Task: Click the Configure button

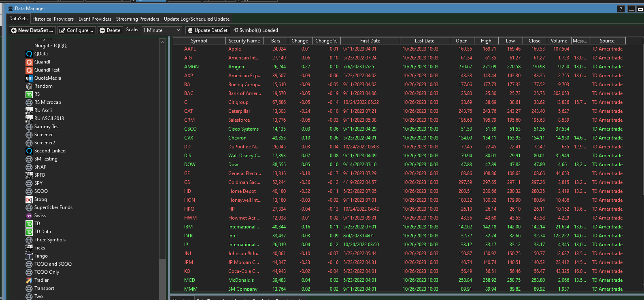Action: coord(77,30)
